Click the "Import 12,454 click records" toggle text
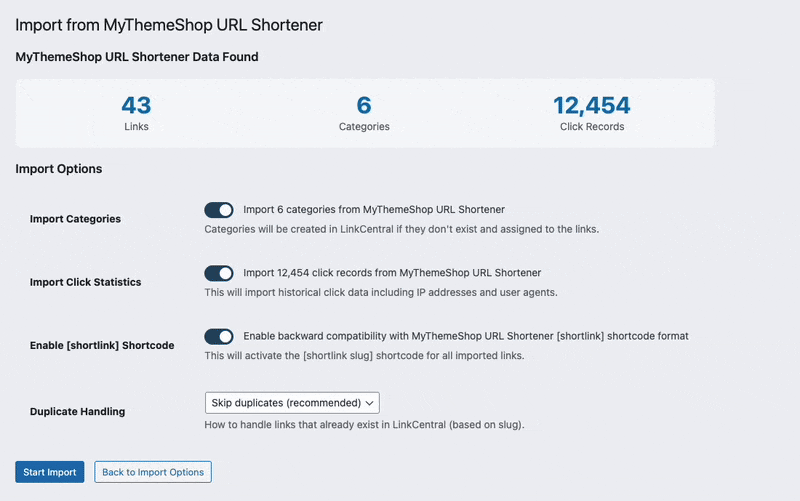800x501 pixels. point(392,273)
